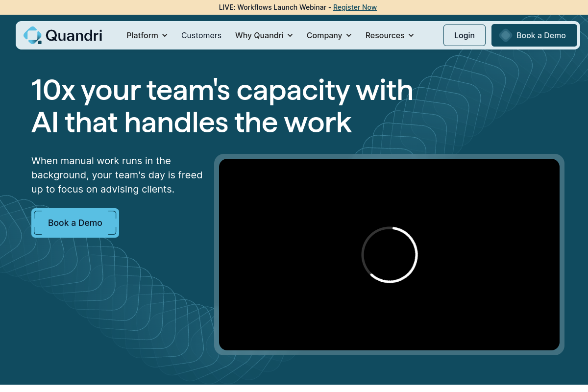The image size is (588, 392).
Task: Expand the Company dropdown chevron
Action: point(349,35)
